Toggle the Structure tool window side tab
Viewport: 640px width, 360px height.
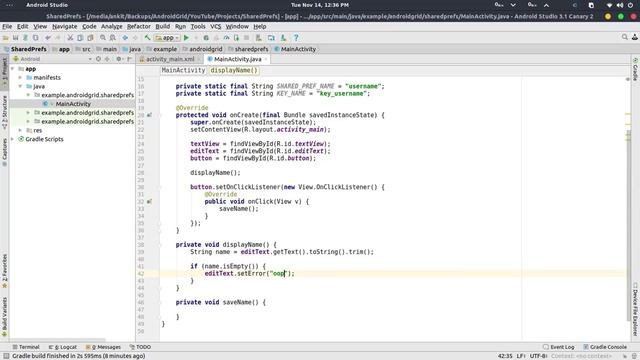point(4,112)
